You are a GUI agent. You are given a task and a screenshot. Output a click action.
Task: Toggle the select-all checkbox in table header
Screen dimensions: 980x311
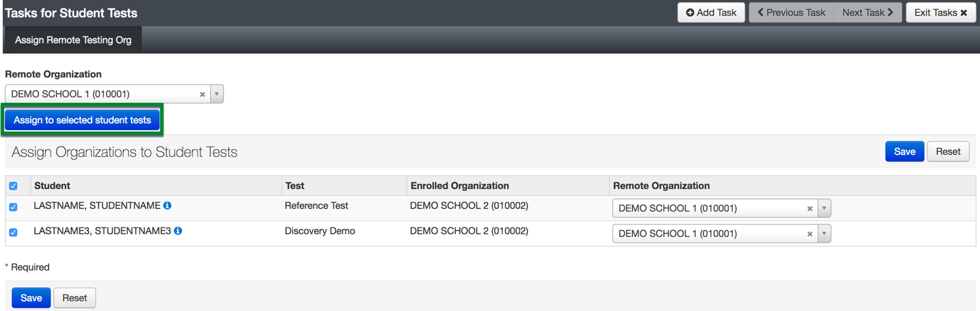(x=13, y=186)
